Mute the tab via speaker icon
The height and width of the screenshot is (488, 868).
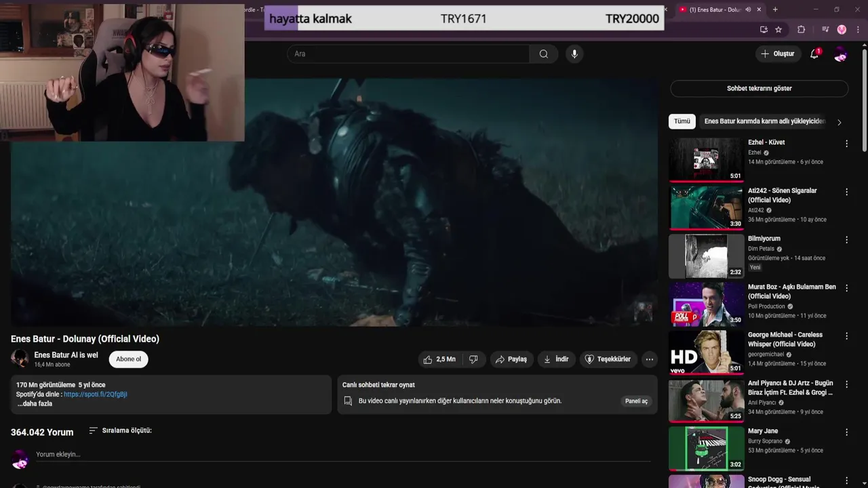tap(748, 9)
